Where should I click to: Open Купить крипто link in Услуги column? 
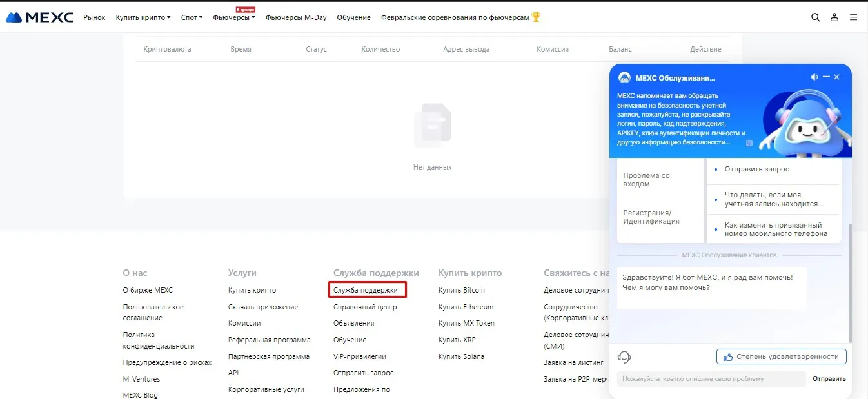[252, 290]
